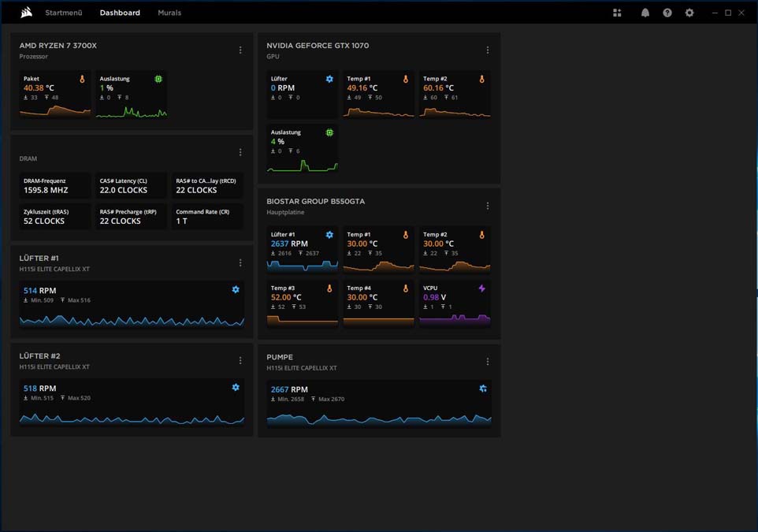Open options menu for Biostar B550GTA panel
This screenshot has width=758, height=532.
tap(487, 206)
